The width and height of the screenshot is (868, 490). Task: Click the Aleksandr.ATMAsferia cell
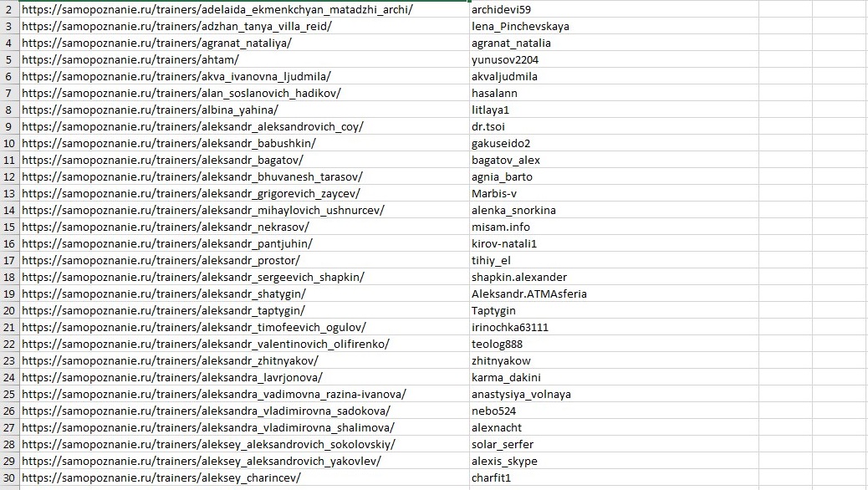[614, 294]
